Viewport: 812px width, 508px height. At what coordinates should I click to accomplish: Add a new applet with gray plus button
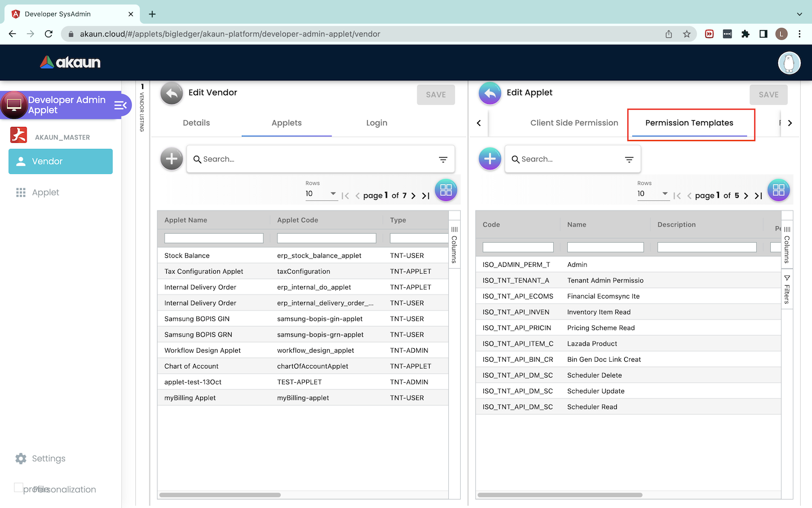(172, 159)
